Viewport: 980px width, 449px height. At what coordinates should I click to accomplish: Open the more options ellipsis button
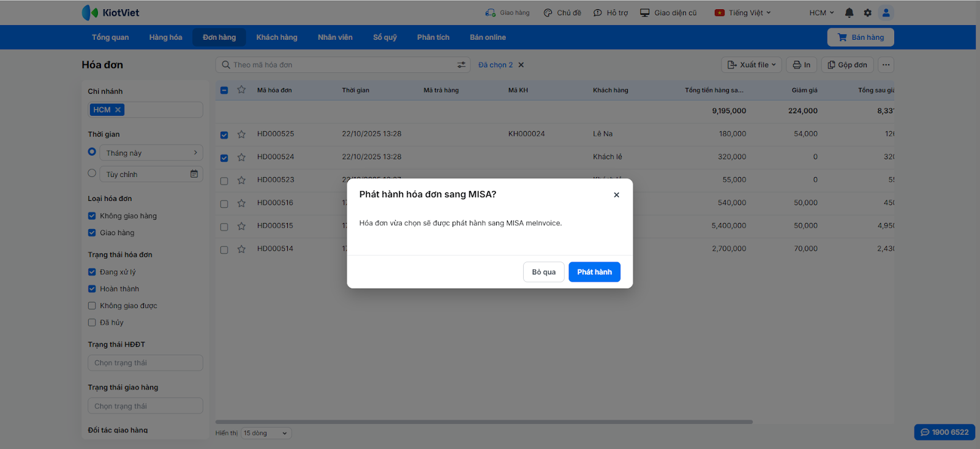pos(886,65)
